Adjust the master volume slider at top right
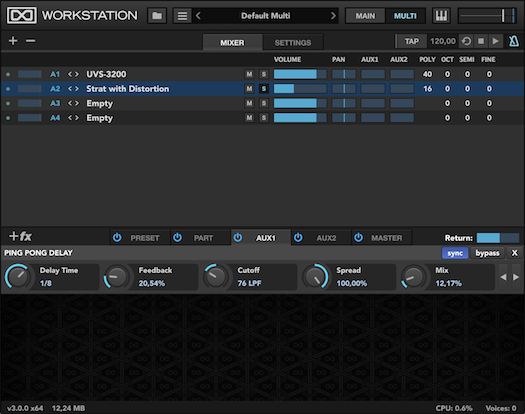Image resolution: width=525 pixels, height=414 pixels. 487,16
